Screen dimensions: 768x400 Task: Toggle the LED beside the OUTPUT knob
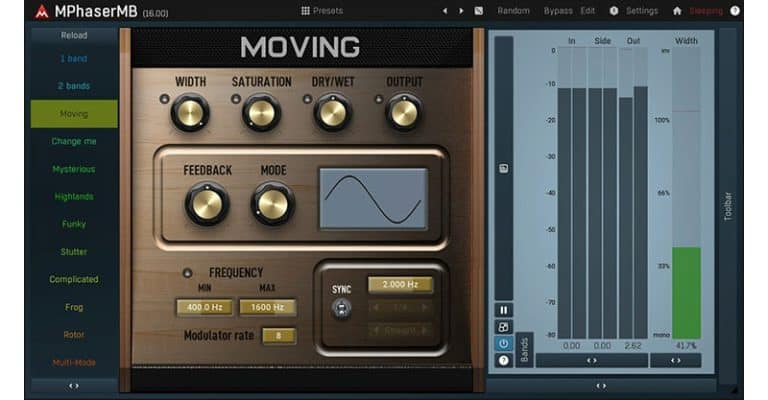coord(378,99)
